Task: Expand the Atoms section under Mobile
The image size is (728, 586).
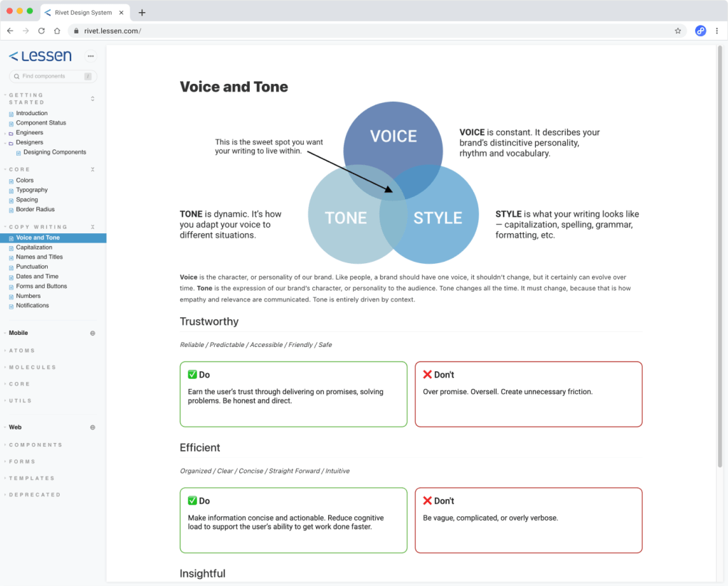Action: (x=21, y=351)
